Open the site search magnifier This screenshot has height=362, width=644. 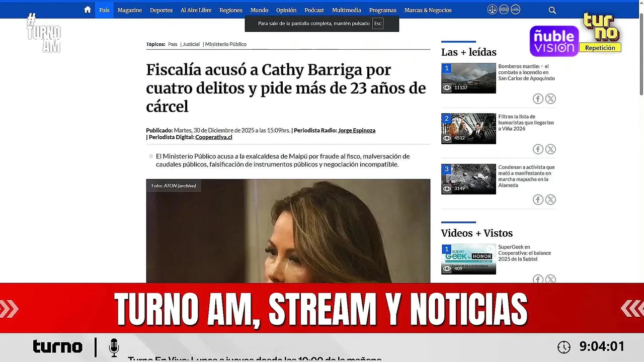click(552, 10)
